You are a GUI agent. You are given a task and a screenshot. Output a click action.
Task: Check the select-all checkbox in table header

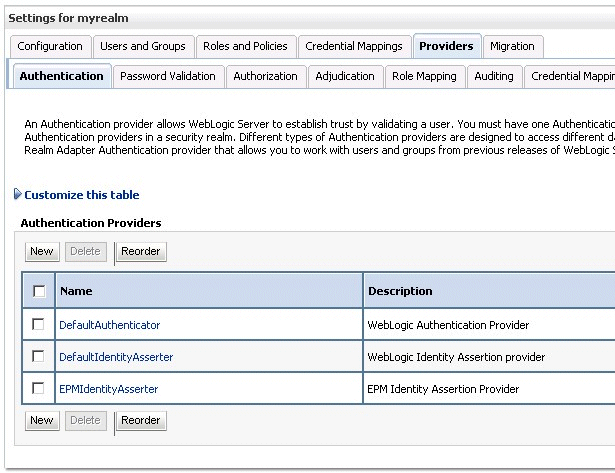[x=39, y=291]
